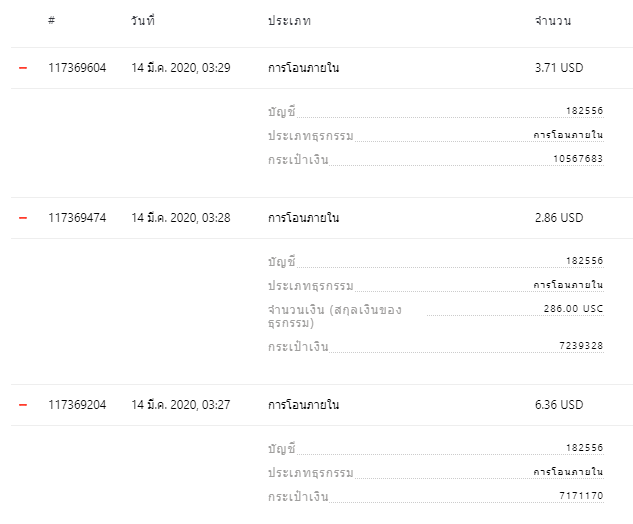The image size is (633, 524).
Task: Click the # column header
Action: point(51,20)
